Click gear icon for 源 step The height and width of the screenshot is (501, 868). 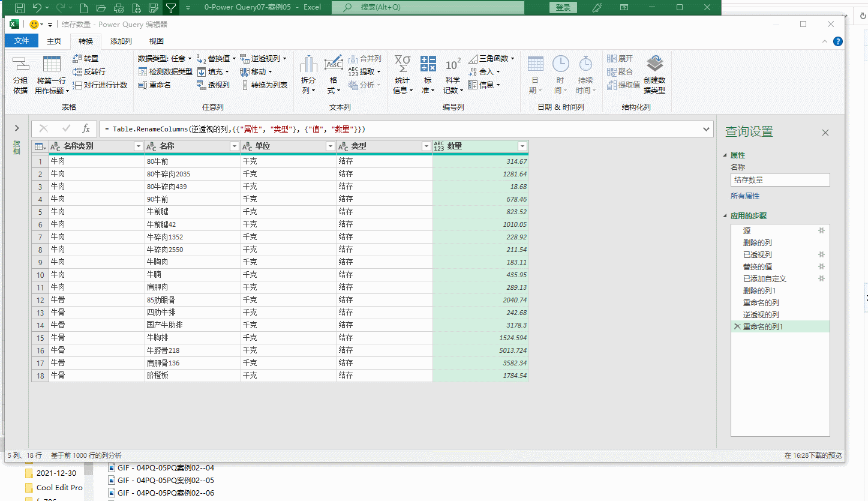822,230
